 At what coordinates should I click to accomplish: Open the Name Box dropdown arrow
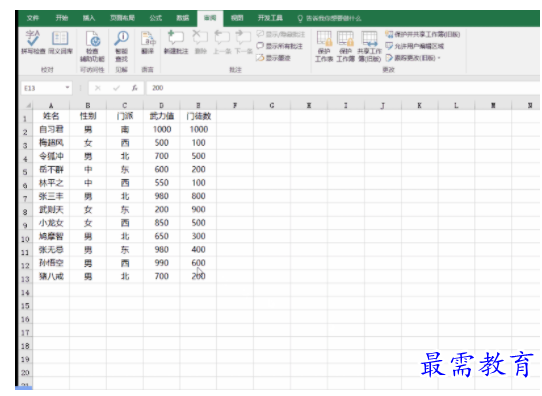pyautogui.click(x=67, y=88)
